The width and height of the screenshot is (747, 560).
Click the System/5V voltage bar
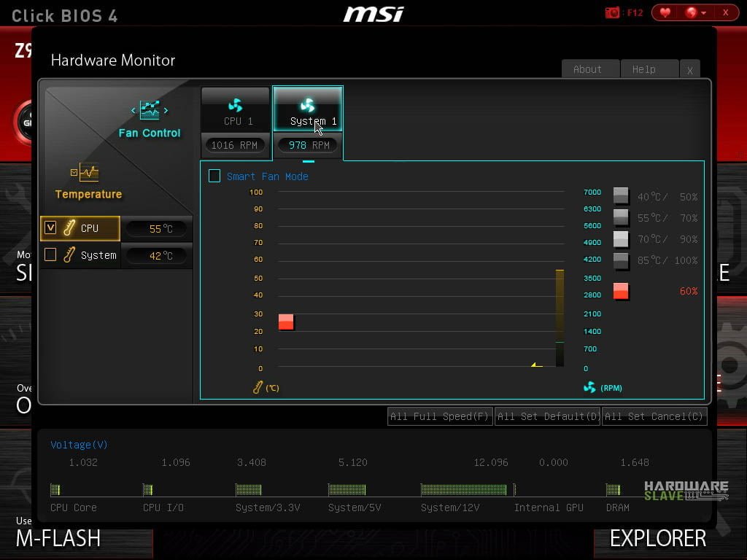(347, 489)
